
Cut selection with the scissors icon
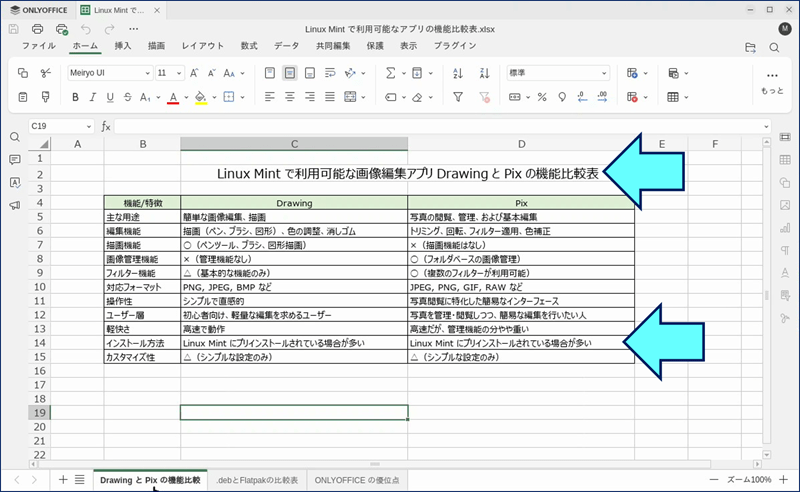[45, 73]
